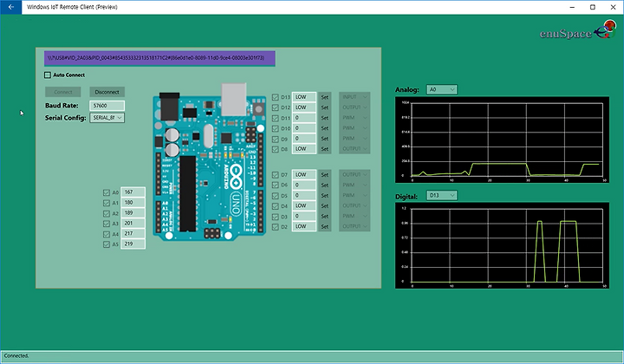Click the A5 value field 219
The height and width of the screenshot is (364, 624).
click(x=133, y=244)
